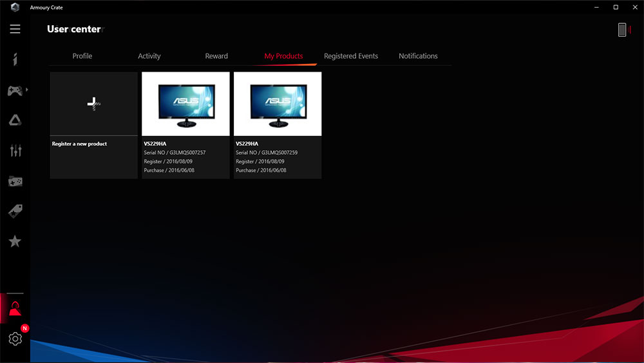
Task: Open the Device gamepad icon in sidebar
Action: coord(15,90)
